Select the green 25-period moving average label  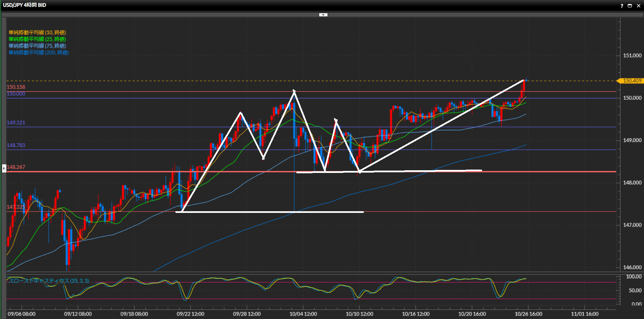coord(37,39)
